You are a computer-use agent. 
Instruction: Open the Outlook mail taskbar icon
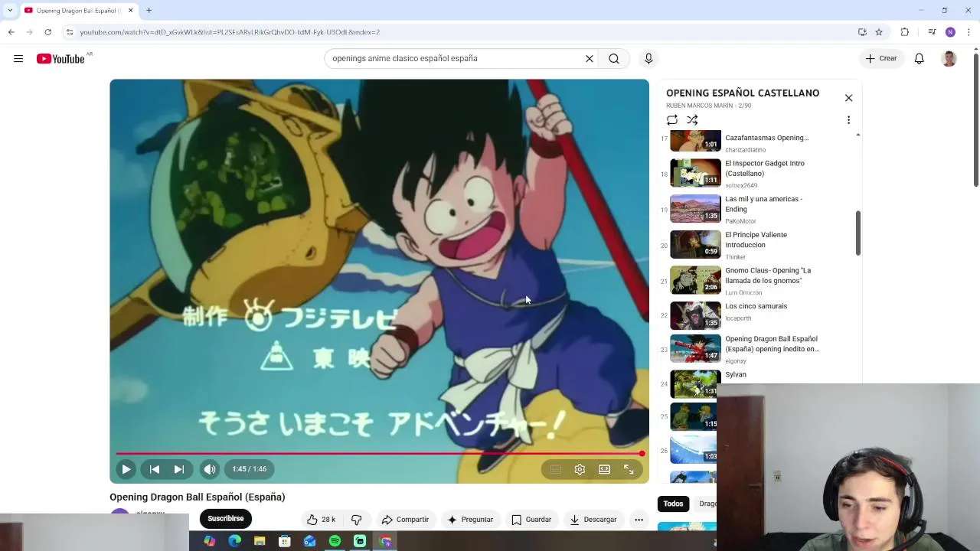point(309,541)
